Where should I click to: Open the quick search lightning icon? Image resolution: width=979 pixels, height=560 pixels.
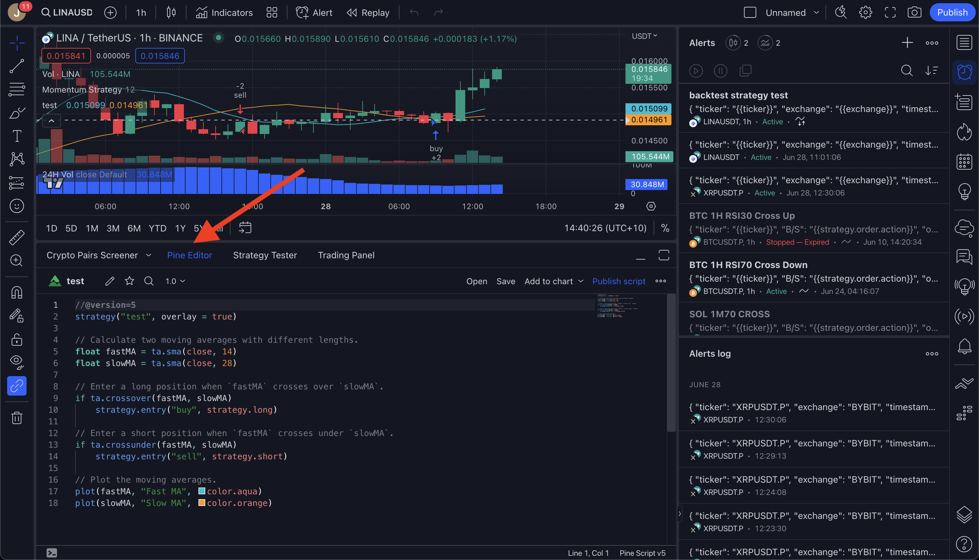click(841, 12)
